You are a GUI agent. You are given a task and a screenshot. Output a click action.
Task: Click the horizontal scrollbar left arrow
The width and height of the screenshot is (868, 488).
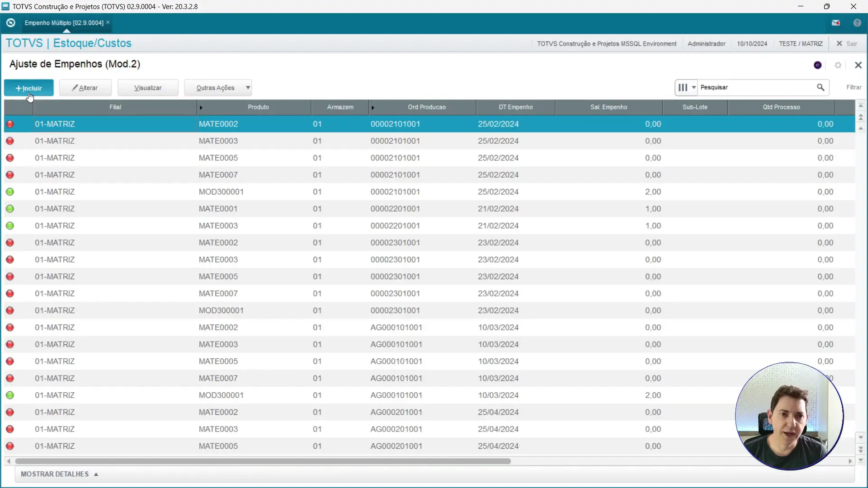pyautogui.click(x=9, y=461)
